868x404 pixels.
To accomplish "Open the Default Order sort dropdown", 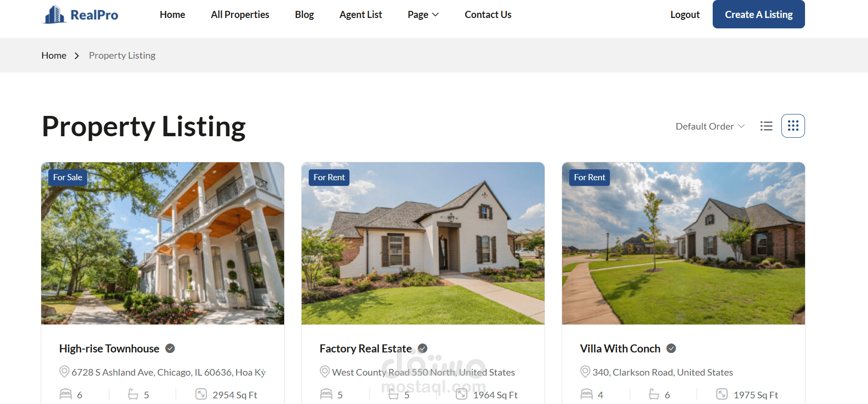I will (x=710, y=126).
